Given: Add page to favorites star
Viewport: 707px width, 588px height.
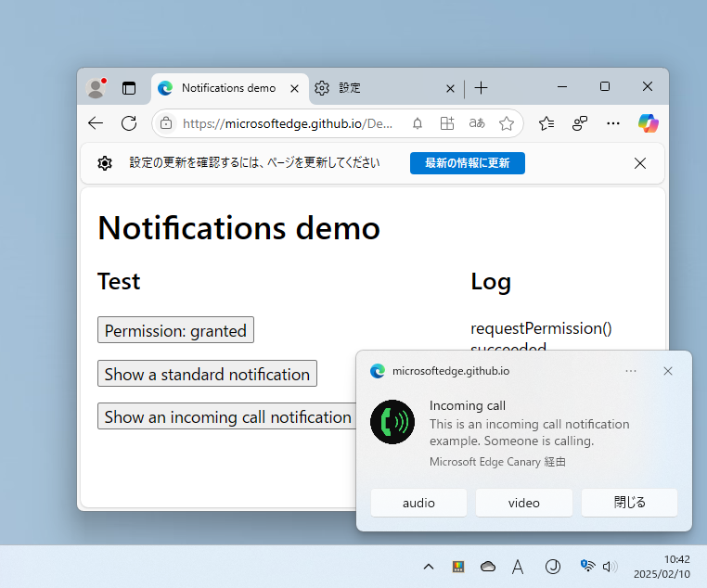Looking at the screenshot, I should click(507, 123).
